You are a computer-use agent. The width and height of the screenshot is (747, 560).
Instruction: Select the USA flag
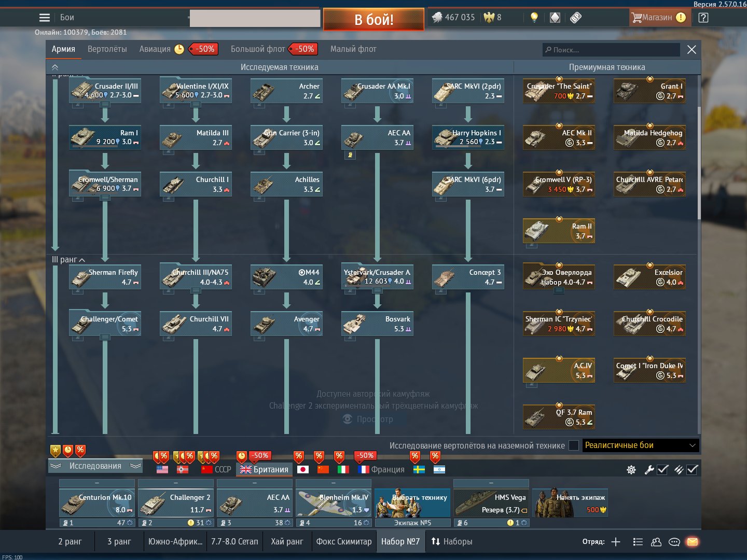click(162, 469)
